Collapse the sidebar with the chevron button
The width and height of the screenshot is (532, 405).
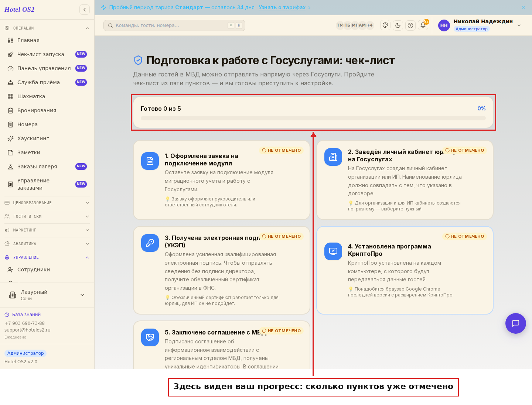(85, 10)
